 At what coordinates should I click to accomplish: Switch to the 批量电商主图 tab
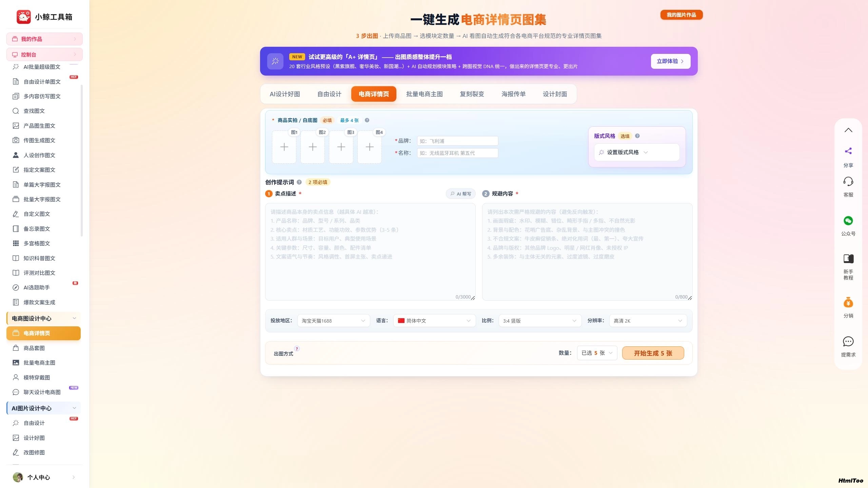pyautogui.click(x=425, y=94)
